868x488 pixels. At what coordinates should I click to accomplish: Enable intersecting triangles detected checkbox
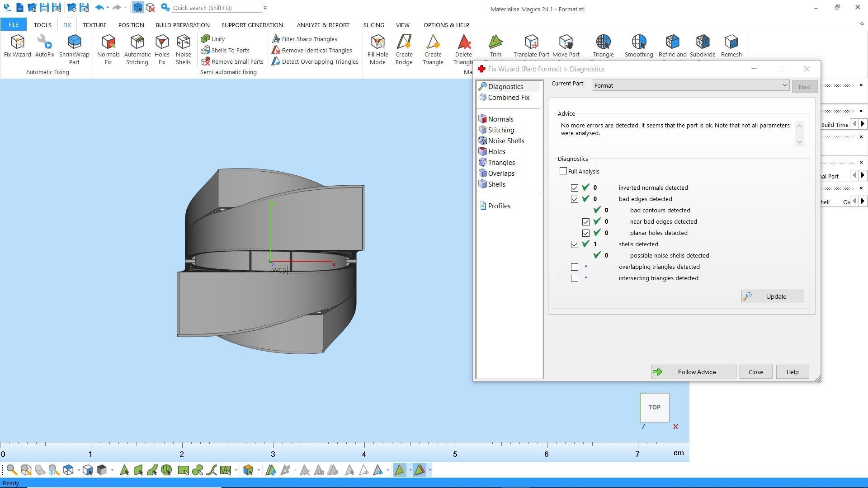click(574, 278)
